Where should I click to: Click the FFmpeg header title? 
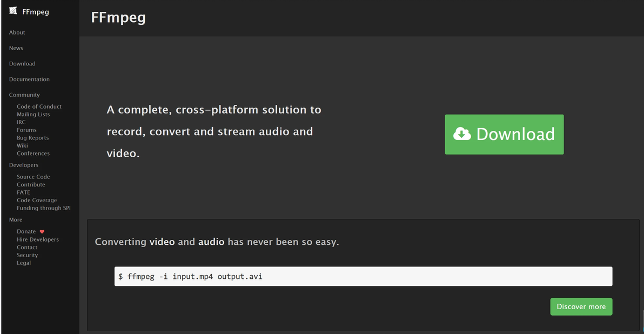[x=118, y=17]
